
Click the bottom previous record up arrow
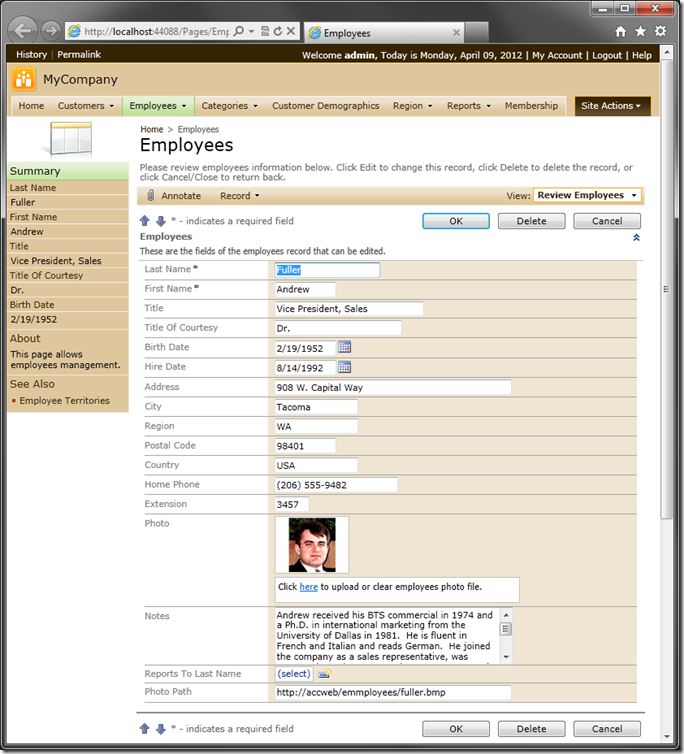pyautogui.click(x=144, y=729)
